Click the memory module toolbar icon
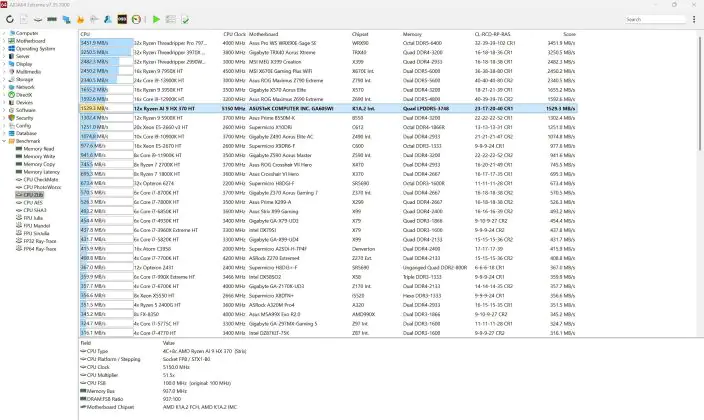Screen dimensions: 704x420 click(52, 19)
